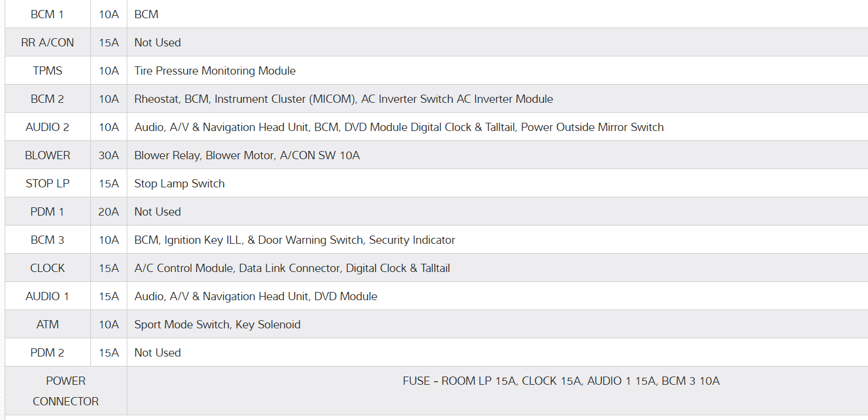Select the BCM 2 fuse label
The image size is (868, 420).
[48, 99]
